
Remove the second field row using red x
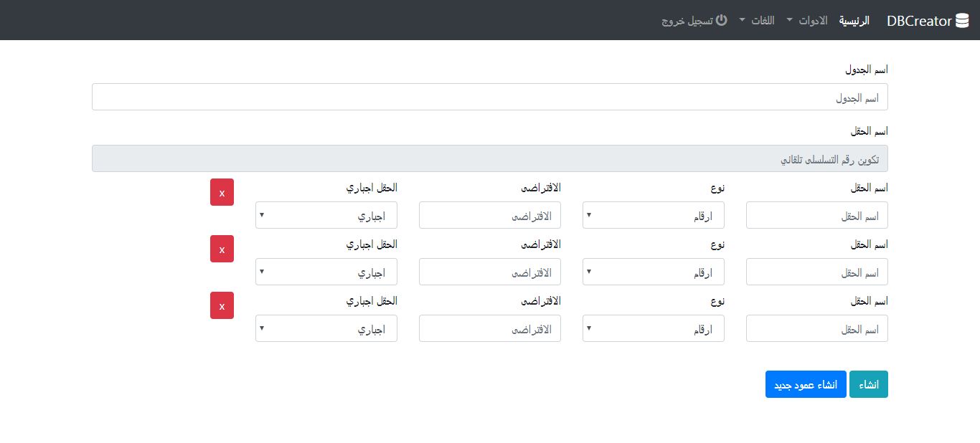[222, 249]
